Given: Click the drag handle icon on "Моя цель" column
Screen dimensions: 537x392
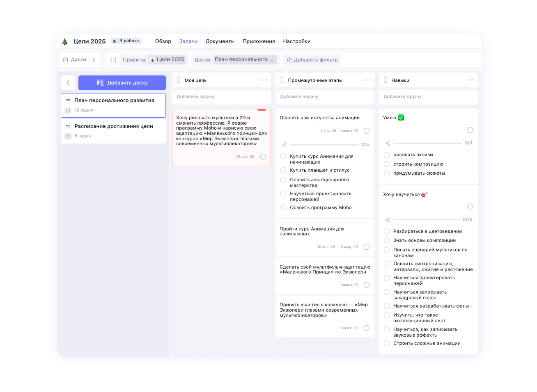Looking at the screenshot, I should click(x=178, y=80).
